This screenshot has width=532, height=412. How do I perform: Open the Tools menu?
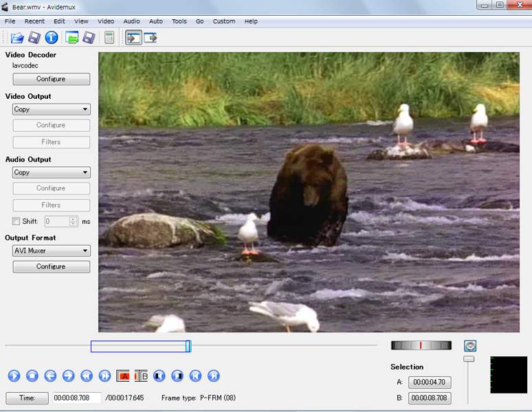179,21
